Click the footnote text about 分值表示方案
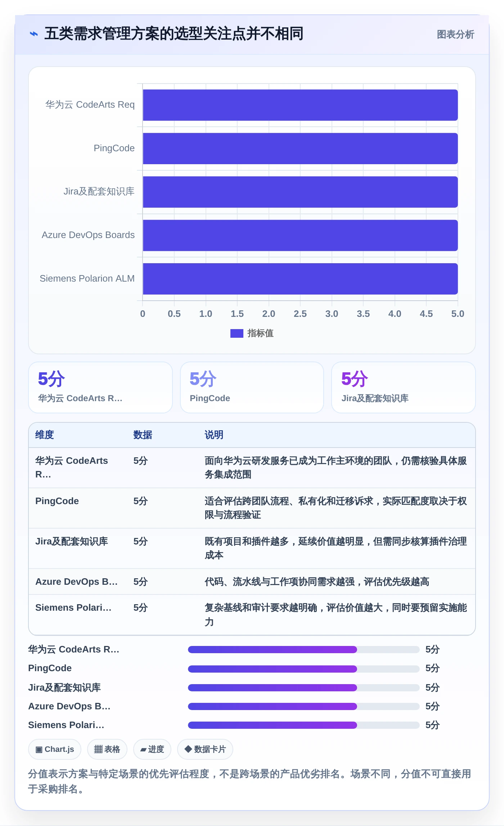Image resolution: width=504 pixels, height=826 pixels. [x=250, y=781]
